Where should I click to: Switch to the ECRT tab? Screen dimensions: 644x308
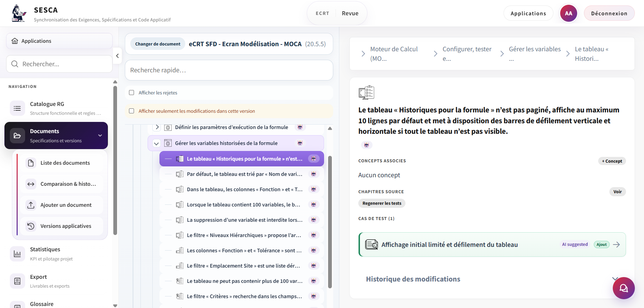[x=322, y=13]
